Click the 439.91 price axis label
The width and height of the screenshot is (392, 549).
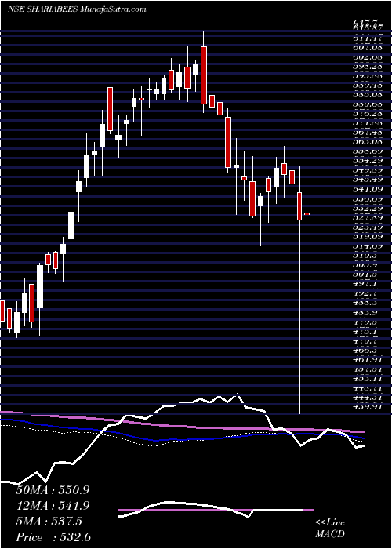click(367, 408)
